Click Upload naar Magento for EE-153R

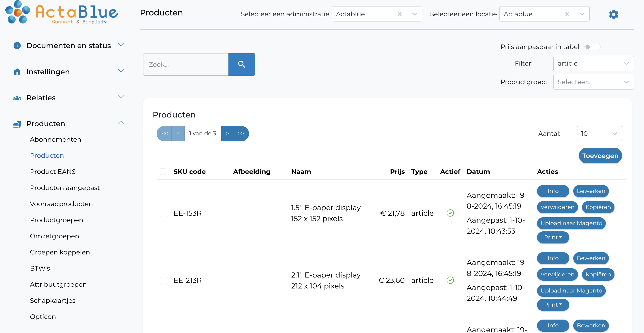click(571, 223)
